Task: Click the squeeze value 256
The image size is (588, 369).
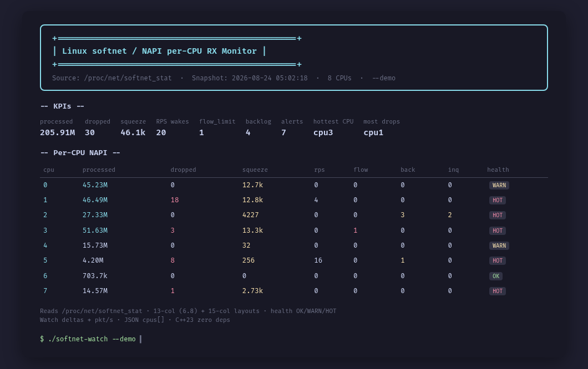Action: click(249, 260)
